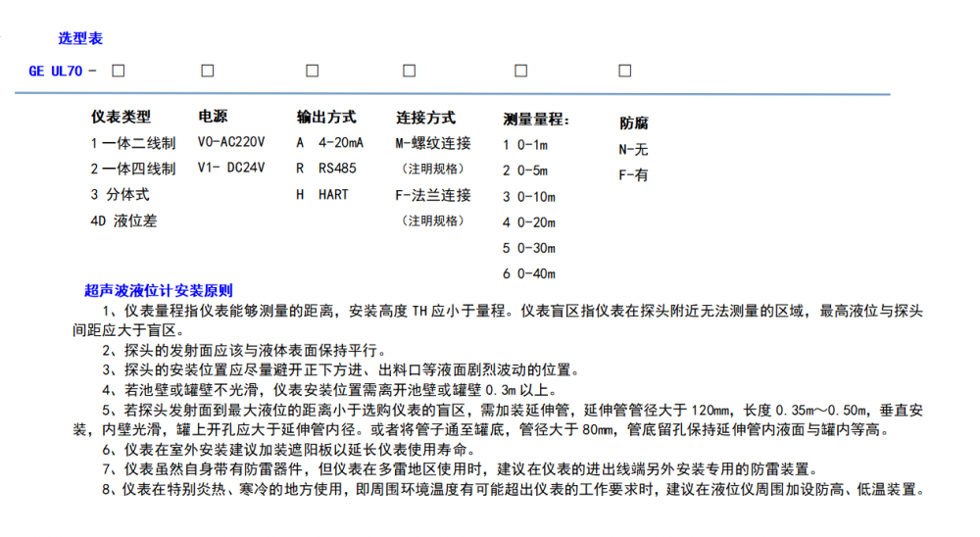This screenshot has height=537, width=980.
Task: Click 注明规格 note under 螺纹连接
Action: pyautogui.click(x=432, y=169)
